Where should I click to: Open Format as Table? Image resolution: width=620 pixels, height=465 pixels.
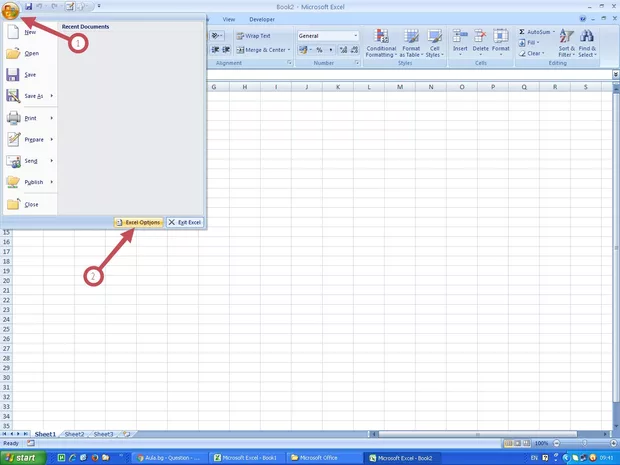pos(411,43)
